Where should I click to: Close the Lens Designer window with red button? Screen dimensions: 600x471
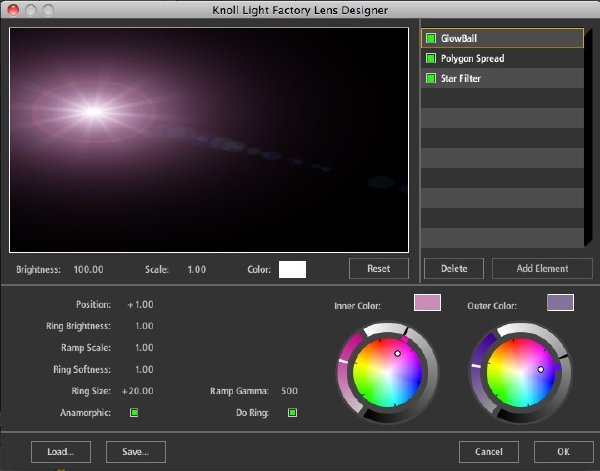(13, 10)
